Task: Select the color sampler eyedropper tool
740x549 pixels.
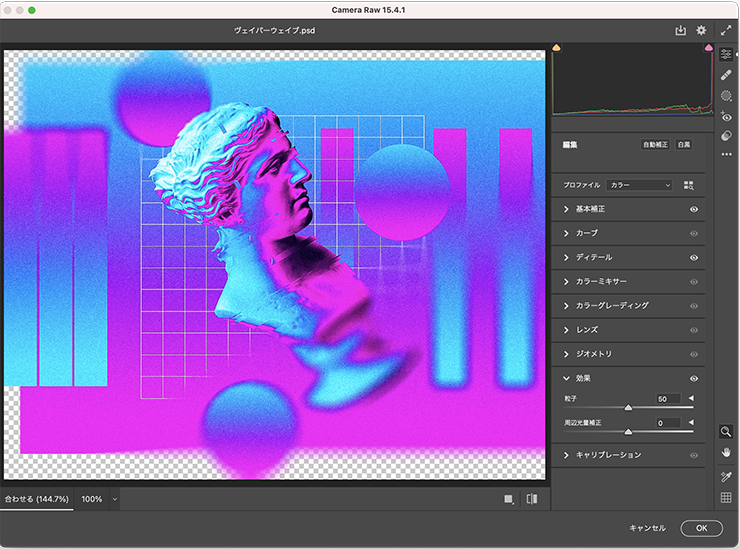Action: pos(726,477)
